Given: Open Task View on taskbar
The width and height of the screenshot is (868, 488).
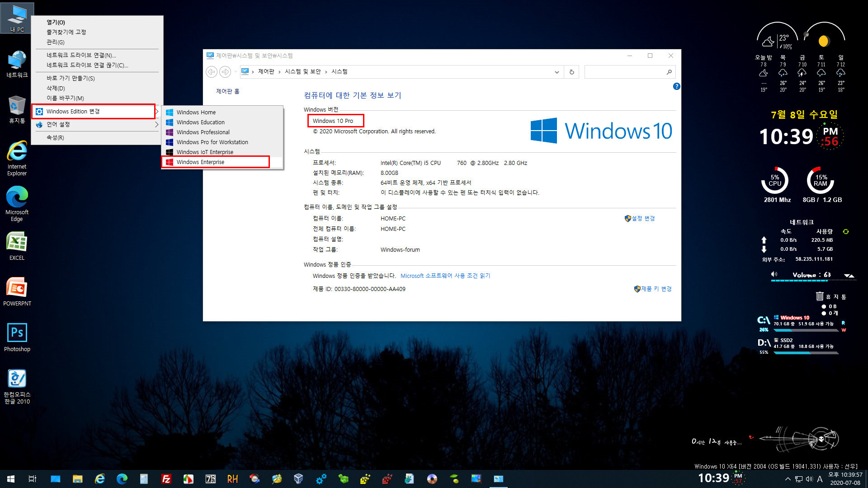Looking at the screenshot, I should 33,479.
